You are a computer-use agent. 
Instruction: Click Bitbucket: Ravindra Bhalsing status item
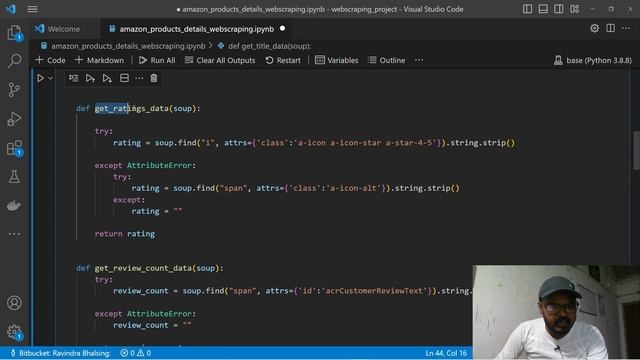60,353
